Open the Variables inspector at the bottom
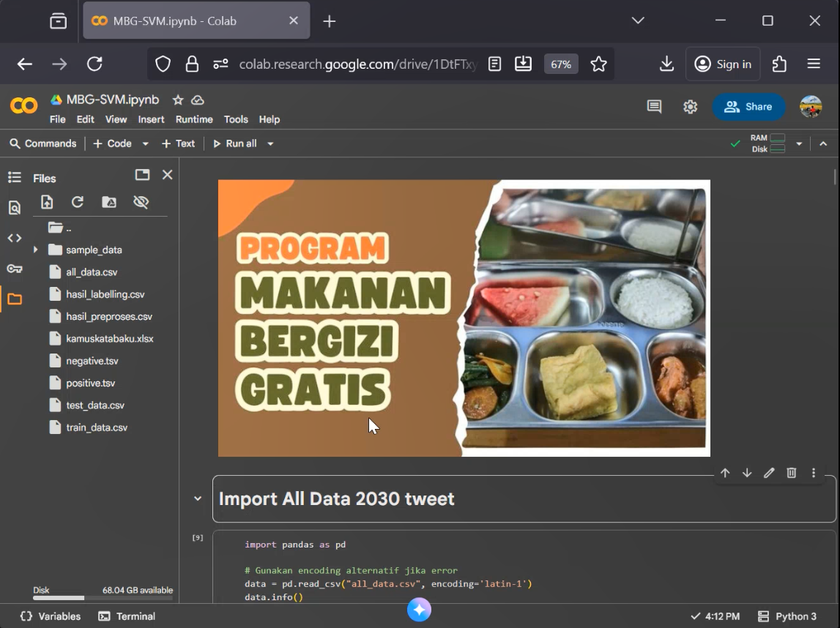The image size is (840, 628). click(x=49, y=616)
